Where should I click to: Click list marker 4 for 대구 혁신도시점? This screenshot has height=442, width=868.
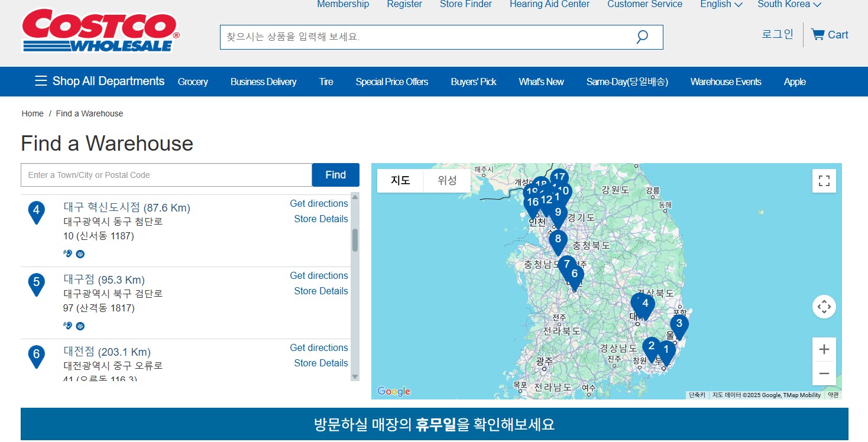coord(37,212)
